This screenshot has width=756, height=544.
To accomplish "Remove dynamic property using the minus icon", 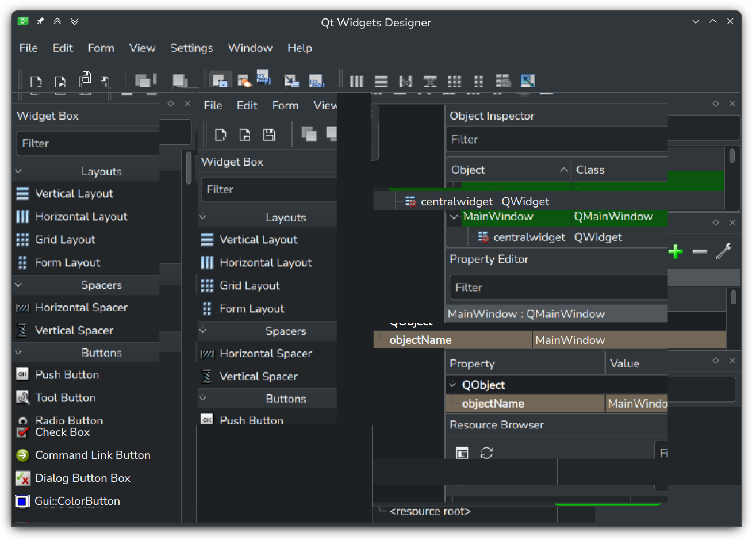I will (x=700, y=251).
